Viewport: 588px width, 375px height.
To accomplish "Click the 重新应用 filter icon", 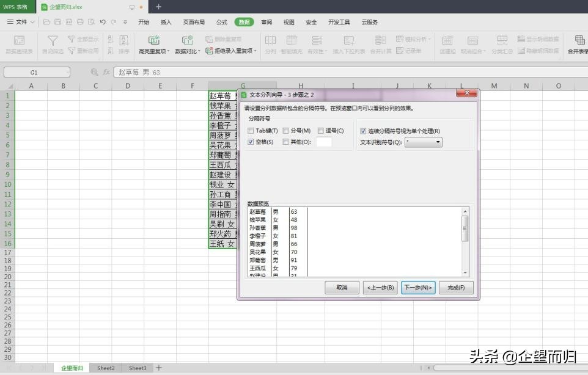I will (72, 50).
